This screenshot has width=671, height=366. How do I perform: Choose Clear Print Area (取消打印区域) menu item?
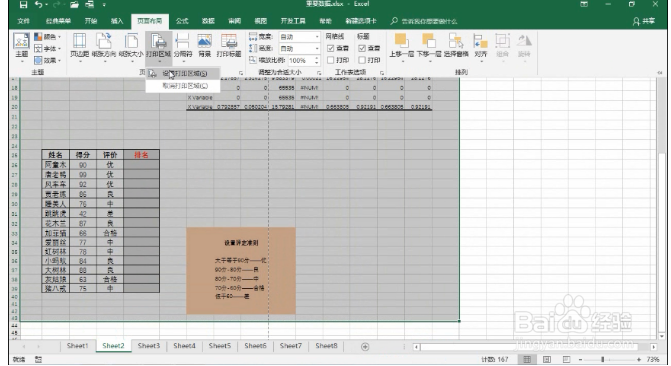coord(183,86)
